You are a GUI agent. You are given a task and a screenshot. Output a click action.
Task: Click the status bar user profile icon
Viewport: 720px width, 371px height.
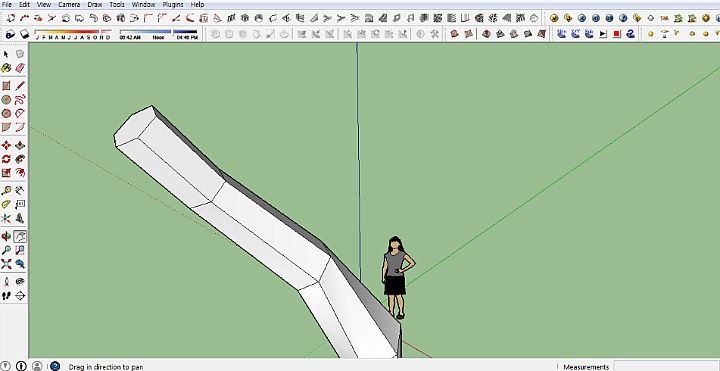37,366
